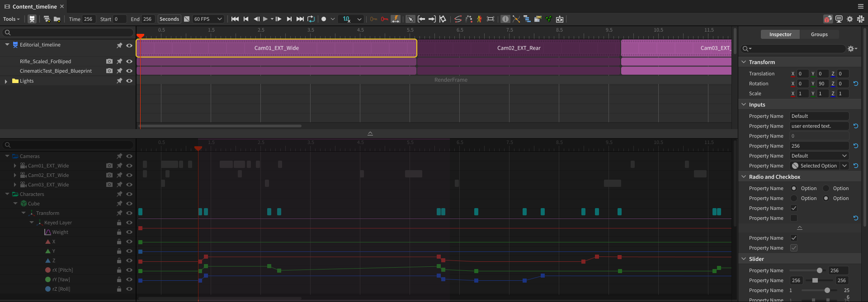Click the Inspector search options gear

[x=852, y=48]
